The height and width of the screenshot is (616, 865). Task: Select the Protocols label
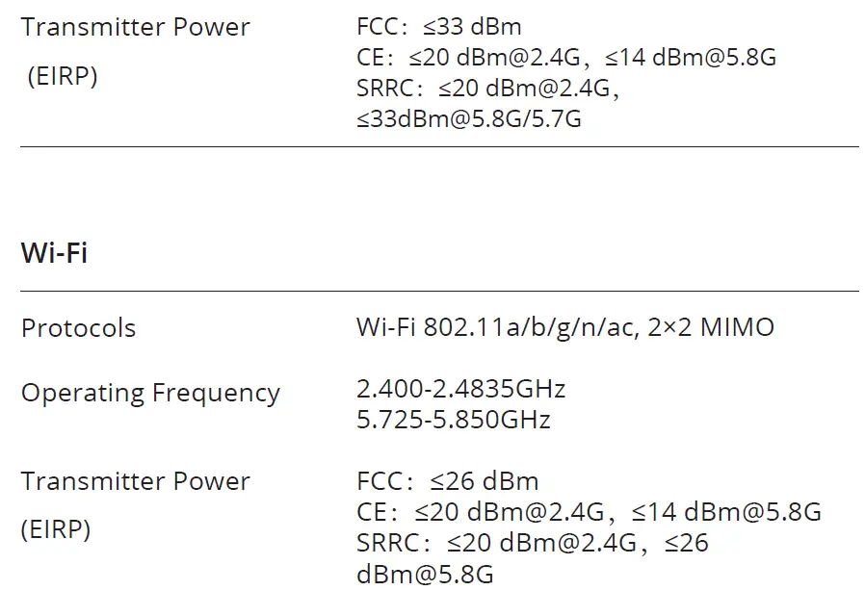(78, 328)
